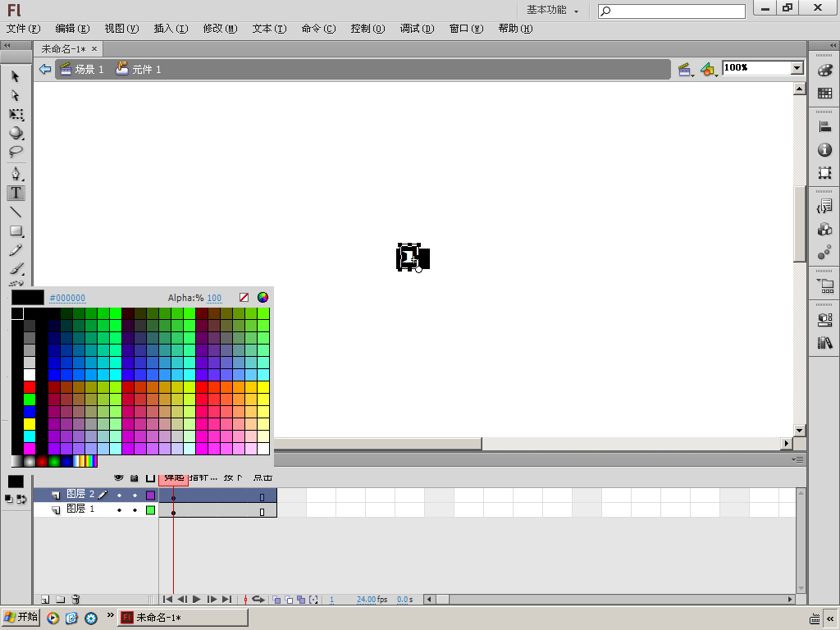Open the 插入(I) menu
The width and height of the screenshot is (840, 630).
(171, 29)
